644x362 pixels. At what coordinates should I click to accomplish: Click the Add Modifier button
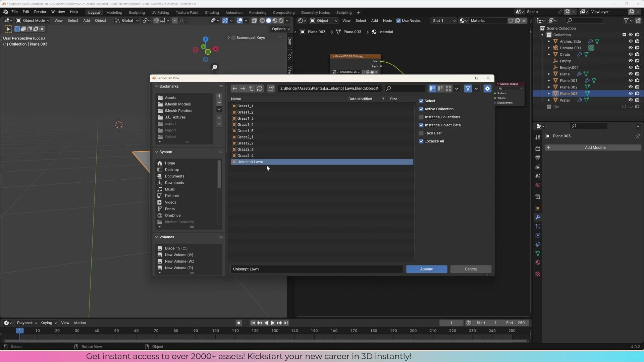click(593, 147)
